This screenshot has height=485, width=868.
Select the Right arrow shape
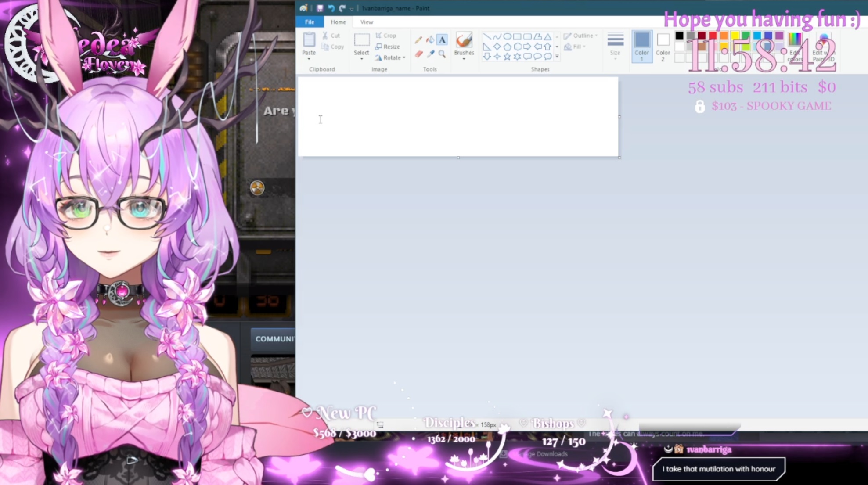(x=527, y=47)
